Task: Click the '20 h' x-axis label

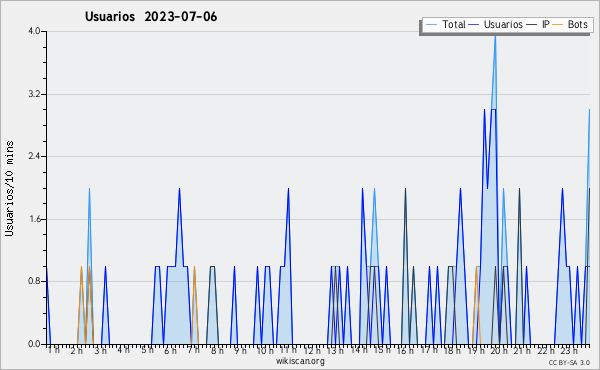Action: 499,350
